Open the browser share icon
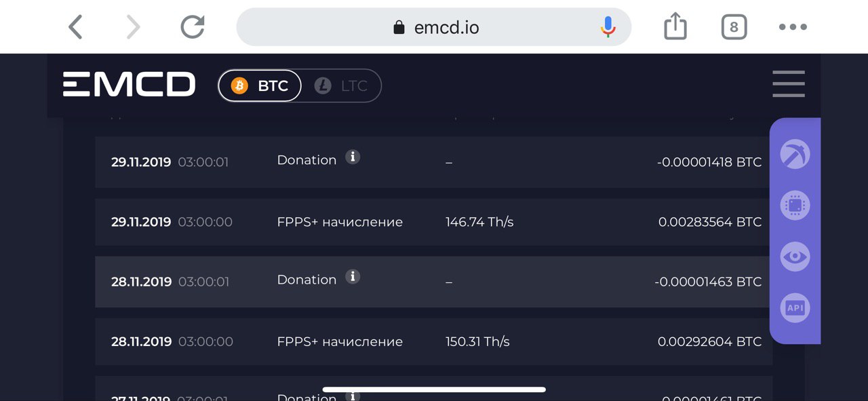Screen dimensions: 868x401 tap(675, 26)
